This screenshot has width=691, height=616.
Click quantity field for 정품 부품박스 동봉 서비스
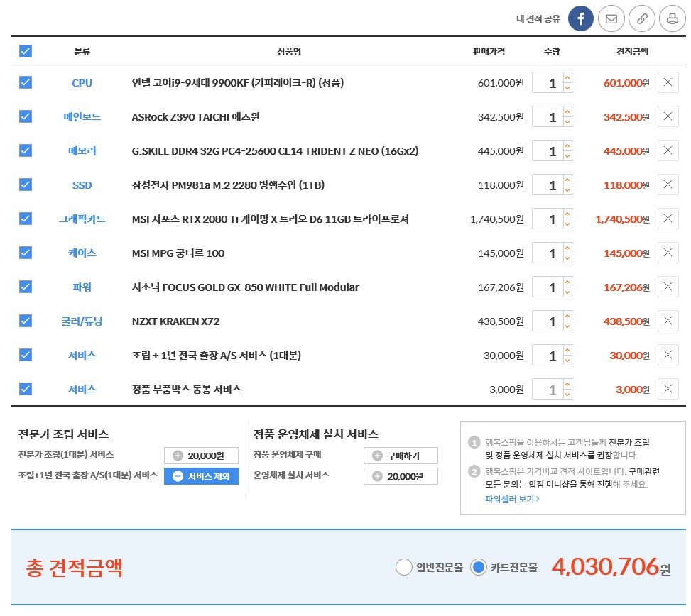point(548,389)
